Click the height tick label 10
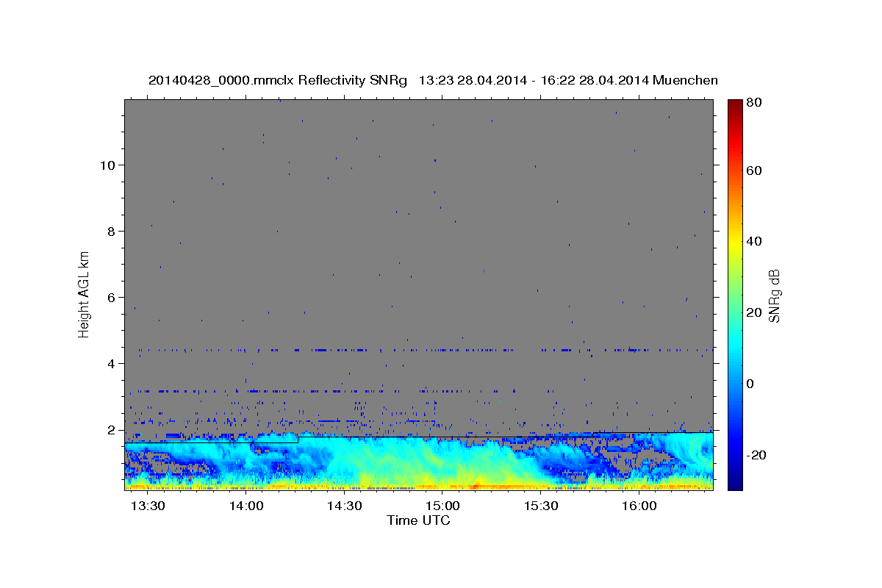The image size is (882, 588). [x=109, y=165]
